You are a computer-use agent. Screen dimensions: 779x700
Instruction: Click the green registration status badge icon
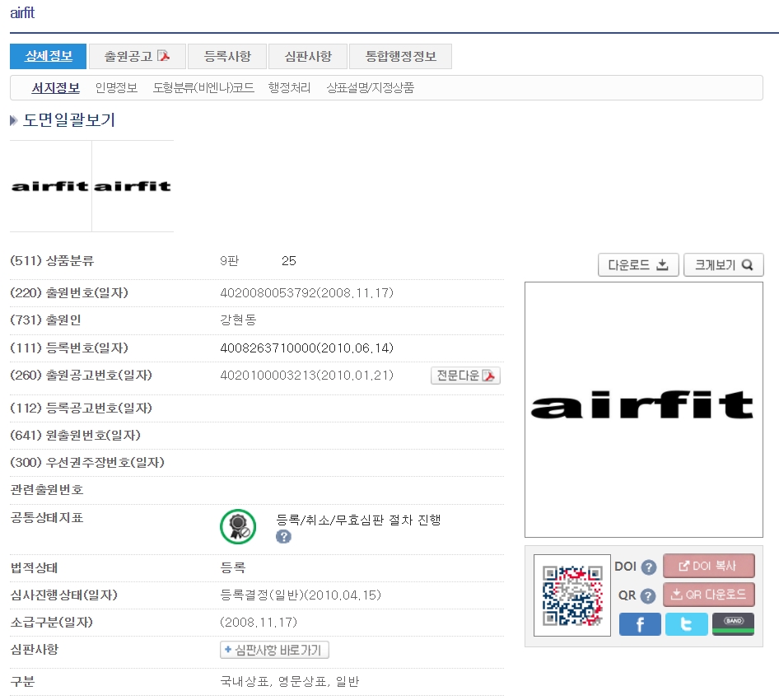click(238, 527)
